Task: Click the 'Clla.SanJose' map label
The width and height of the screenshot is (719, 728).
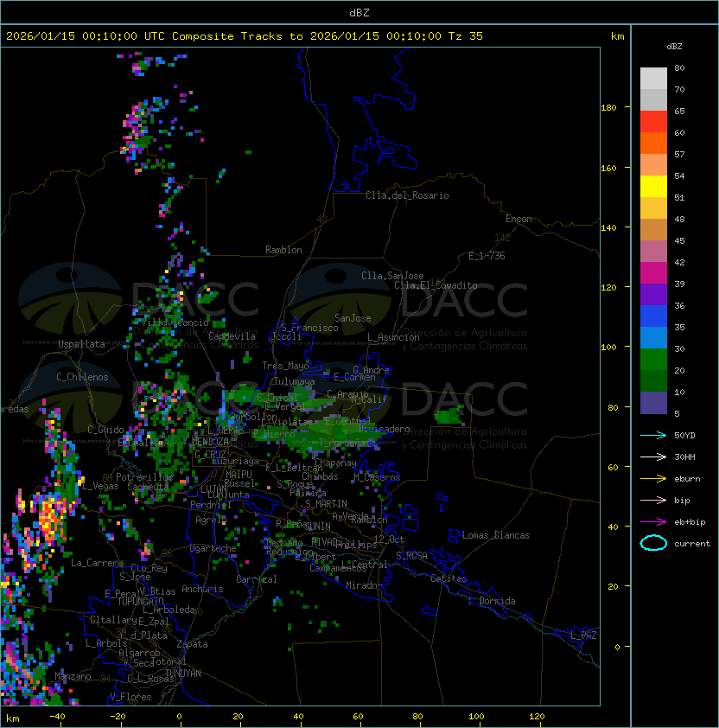Action: pyautogui.click(x=392, y=276)
